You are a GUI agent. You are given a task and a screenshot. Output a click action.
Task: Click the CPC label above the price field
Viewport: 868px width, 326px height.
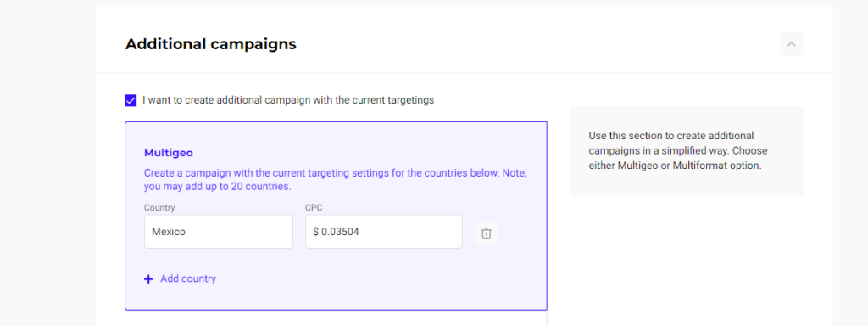[x=314, y=208]
